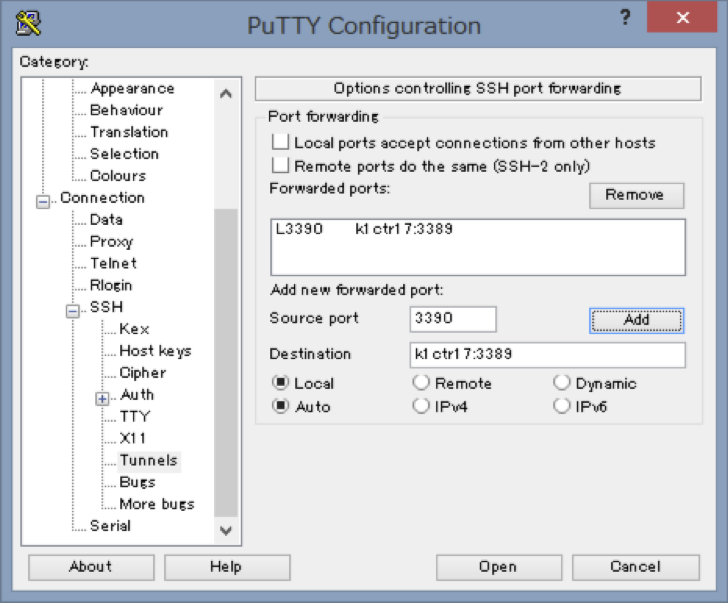Click the Destination input field

547,355
